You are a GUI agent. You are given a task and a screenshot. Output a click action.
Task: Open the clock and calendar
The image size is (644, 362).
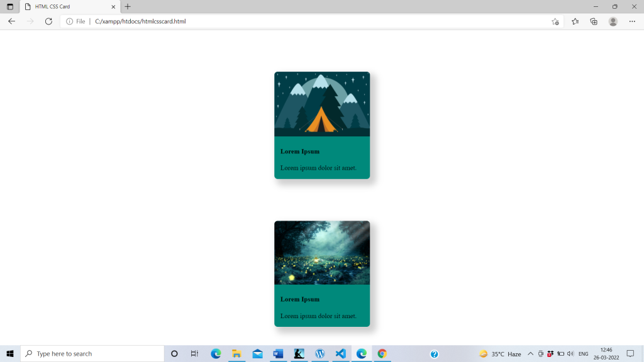point(606,353)
